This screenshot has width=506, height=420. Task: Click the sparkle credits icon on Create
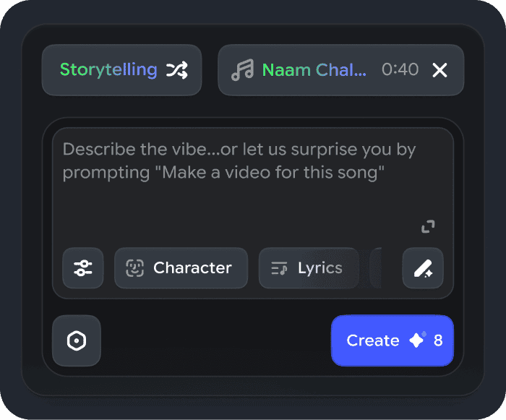pyautogui.click(x=417, y=340)
